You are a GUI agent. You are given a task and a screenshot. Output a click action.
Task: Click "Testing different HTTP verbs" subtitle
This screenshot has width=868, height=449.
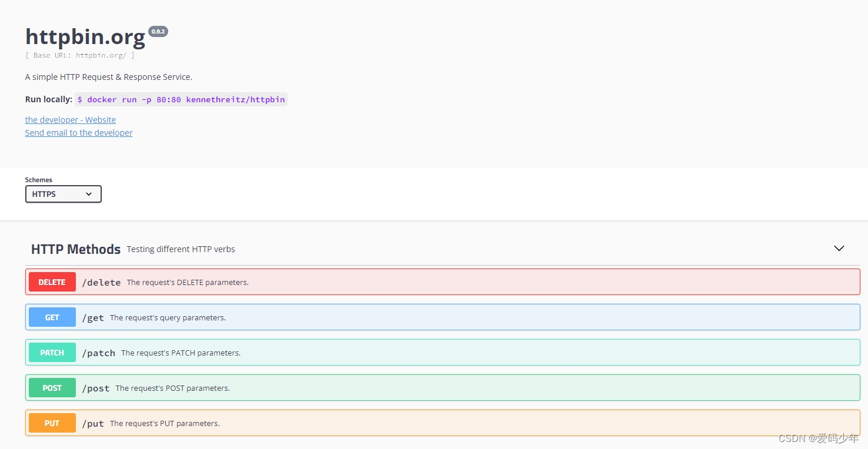coord(181,249)
